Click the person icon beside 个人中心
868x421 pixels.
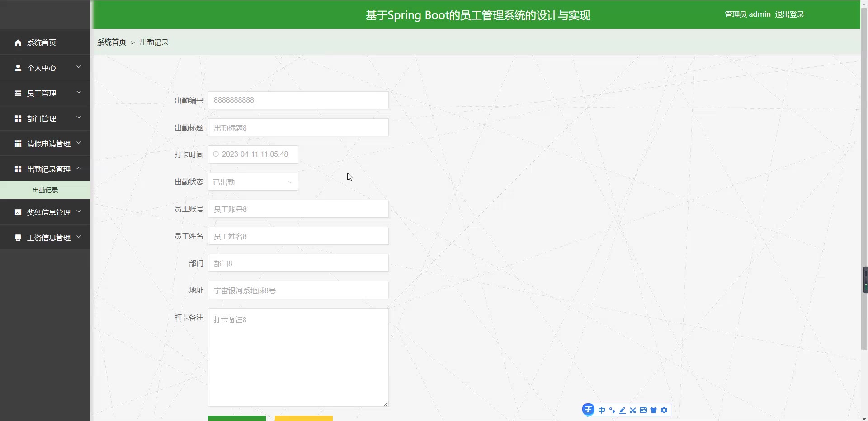18,68
